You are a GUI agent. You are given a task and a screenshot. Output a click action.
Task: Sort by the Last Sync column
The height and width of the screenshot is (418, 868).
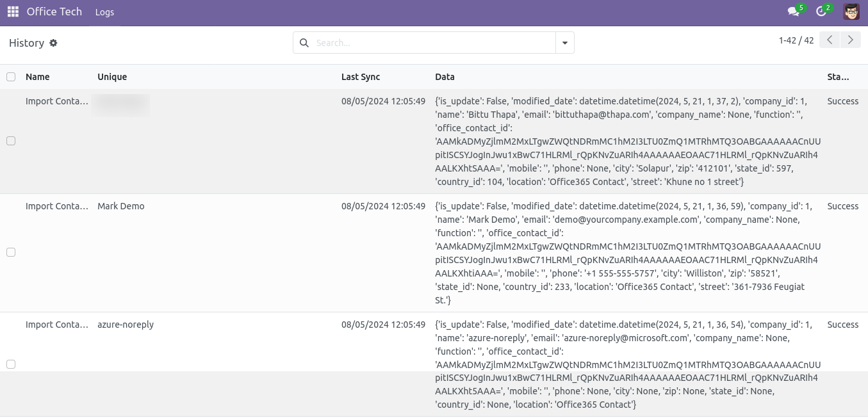click(x=361, y=77)
